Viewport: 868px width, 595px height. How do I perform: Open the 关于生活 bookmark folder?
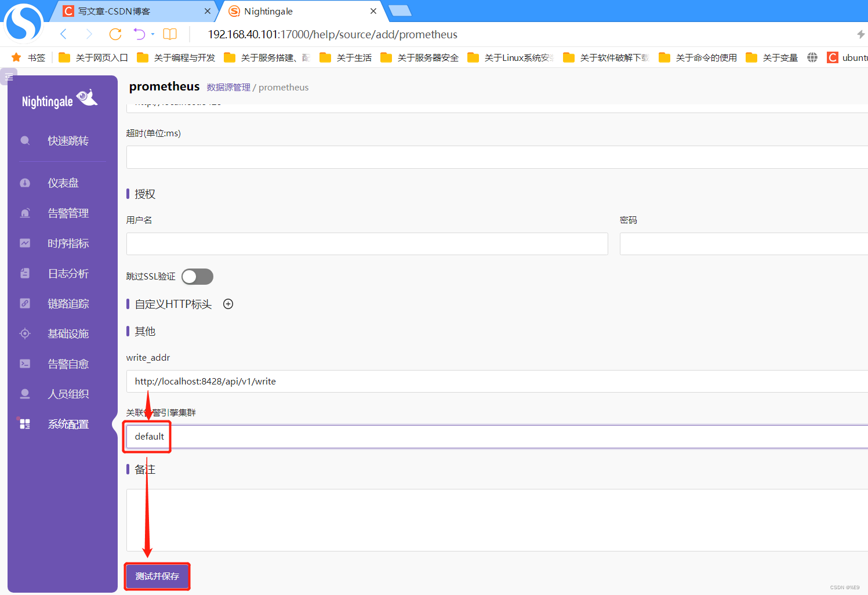(x=346, y=57)
